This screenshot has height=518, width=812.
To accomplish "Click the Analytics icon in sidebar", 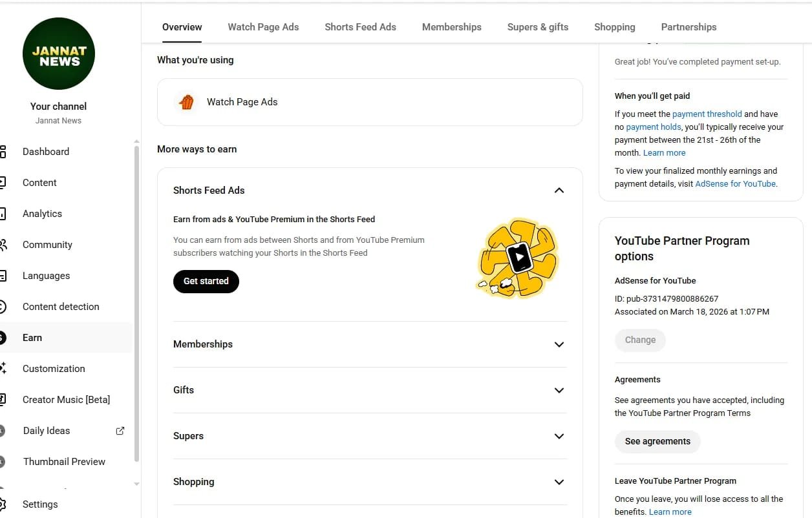I will tap(3, 214).
